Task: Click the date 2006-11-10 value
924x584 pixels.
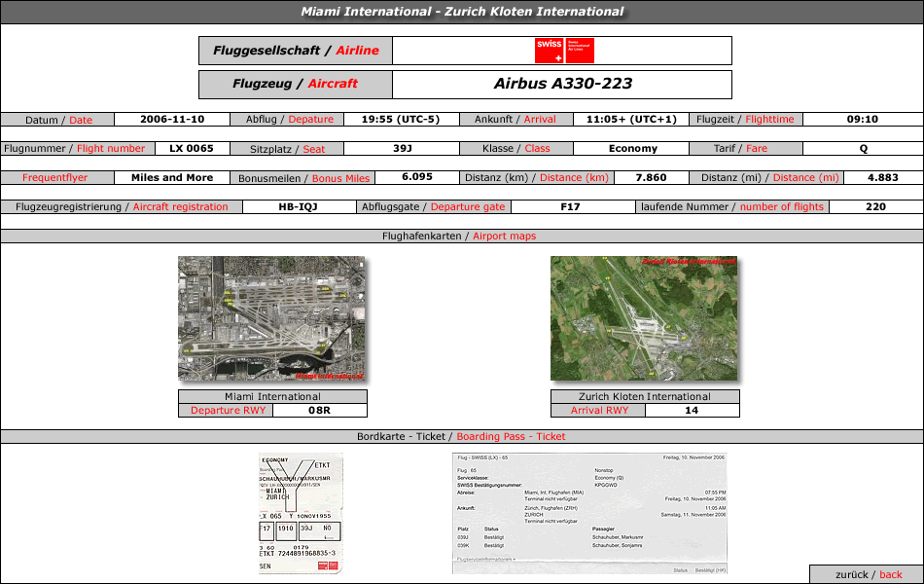Action: coord(172,119)
